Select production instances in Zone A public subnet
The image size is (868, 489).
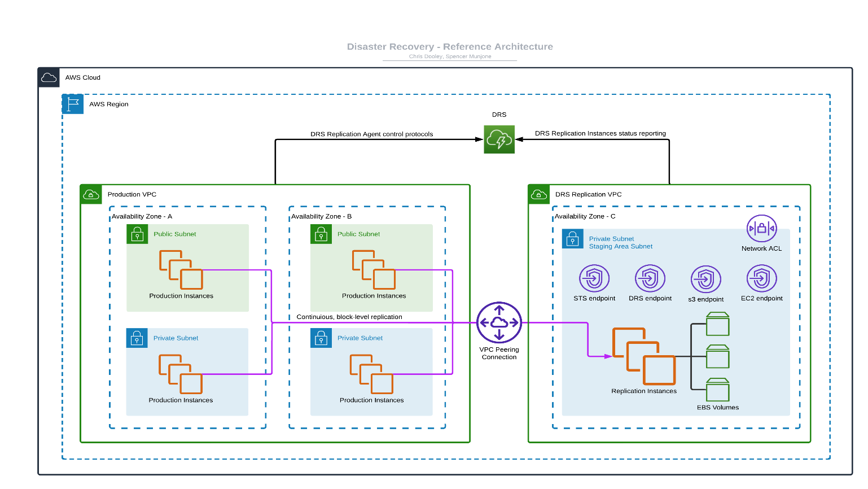(181, 270)
